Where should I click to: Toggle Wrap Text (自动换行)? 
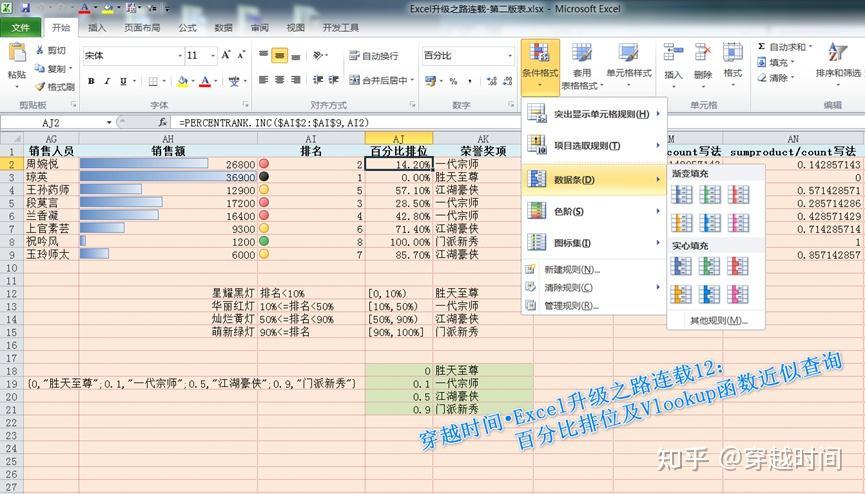coord(373,56)
